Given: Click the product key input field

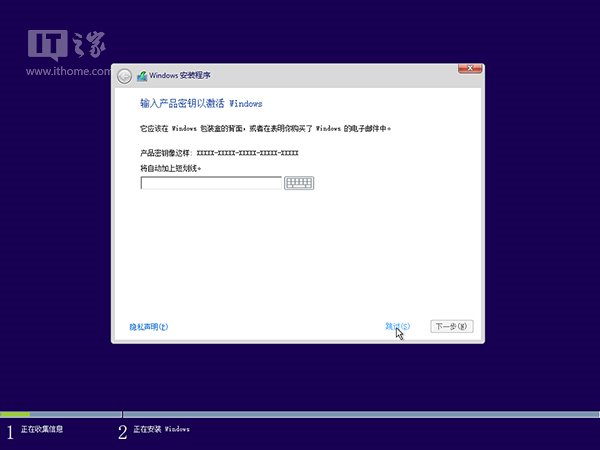Looking at the screenshot, I should tap(211, 183).
